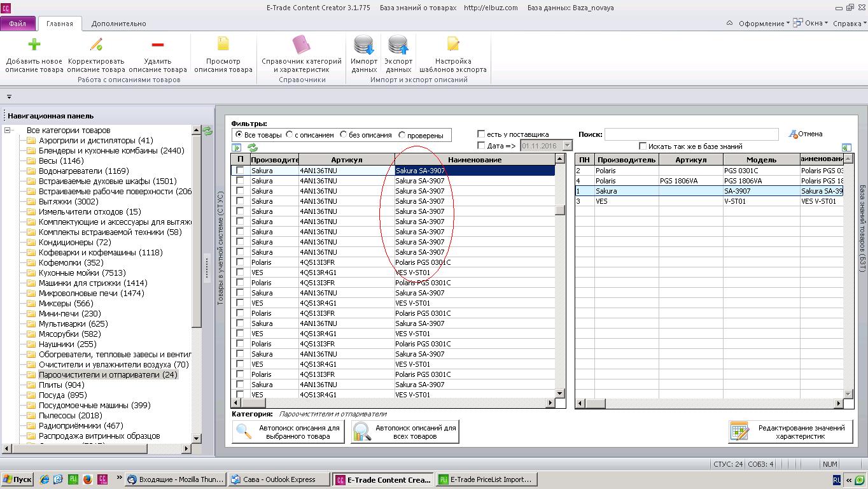The height and width of the screenshot is (489, 868).
Task: Click the panel toggle icon above the knowledge base table
Action: pos(846,147)
